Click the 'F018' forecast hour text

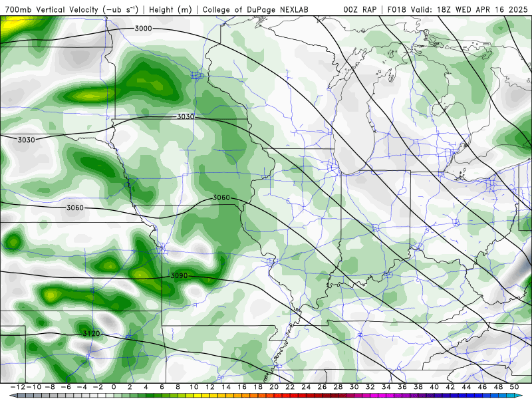(x=397, y=9)
